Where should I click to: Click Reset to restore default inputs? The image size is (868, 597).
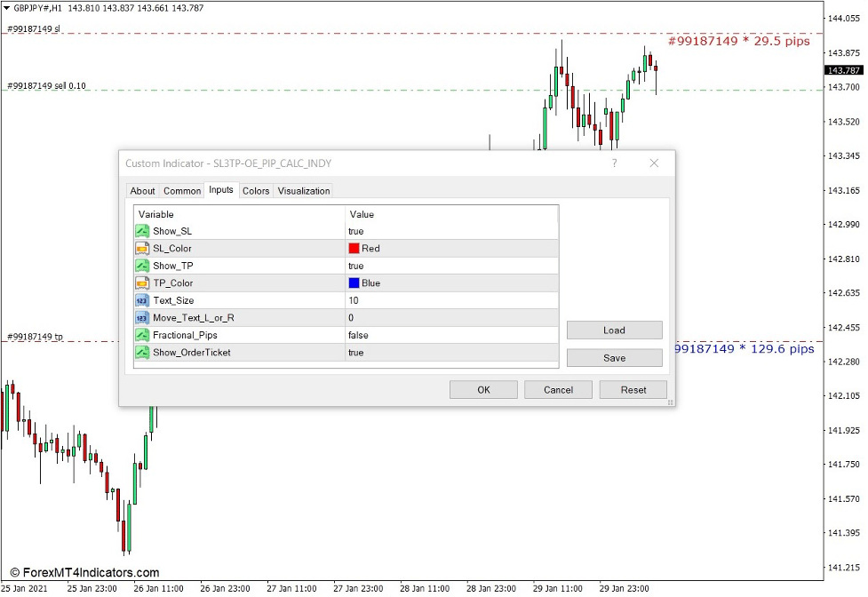tap(633, 389)
